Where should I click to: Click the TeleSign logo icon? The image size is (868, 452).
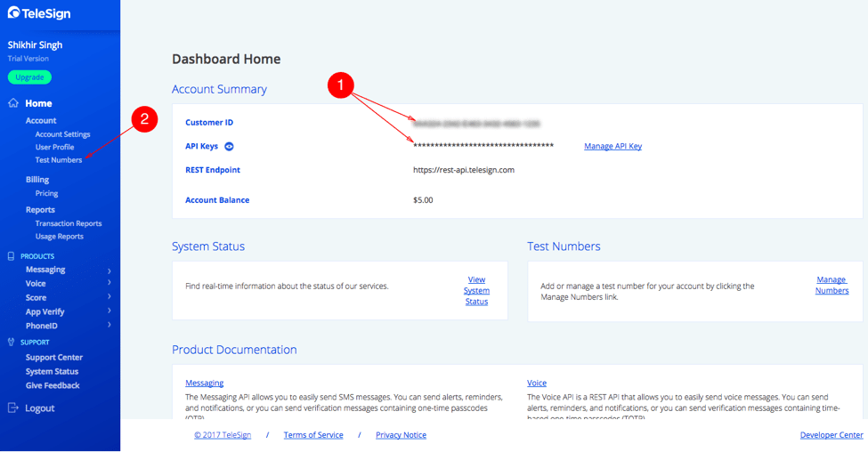14,12
